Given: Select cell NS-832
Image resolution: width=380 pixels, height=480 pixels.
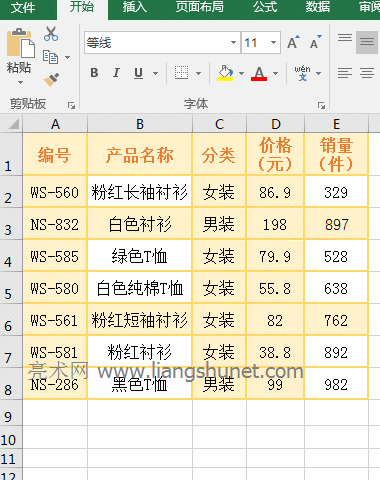Looking at the screenshot, I should coord(55,223).
